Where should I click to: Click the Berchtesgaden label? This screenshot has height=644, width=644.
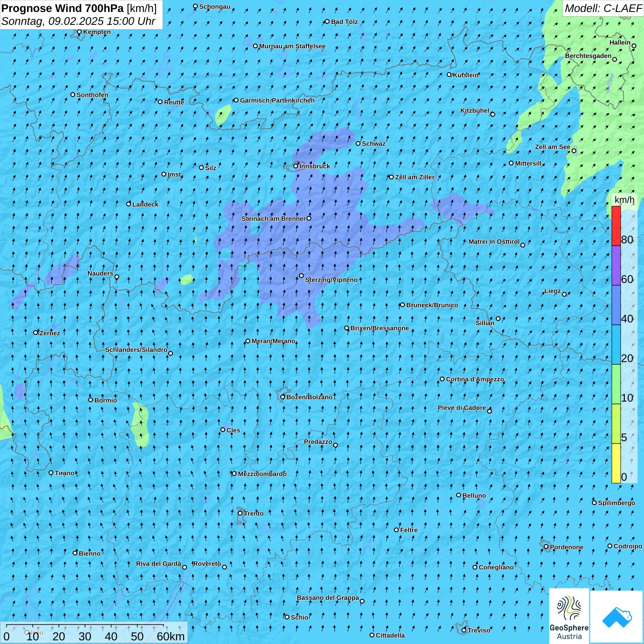[588, 56]
